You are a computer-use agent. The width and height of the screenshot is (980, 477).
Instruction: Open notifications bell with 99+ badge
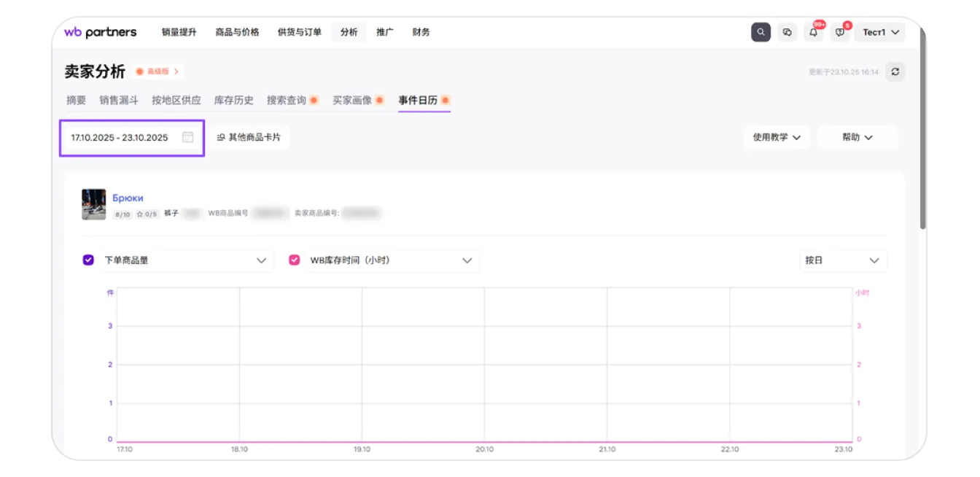click(813, 32)
